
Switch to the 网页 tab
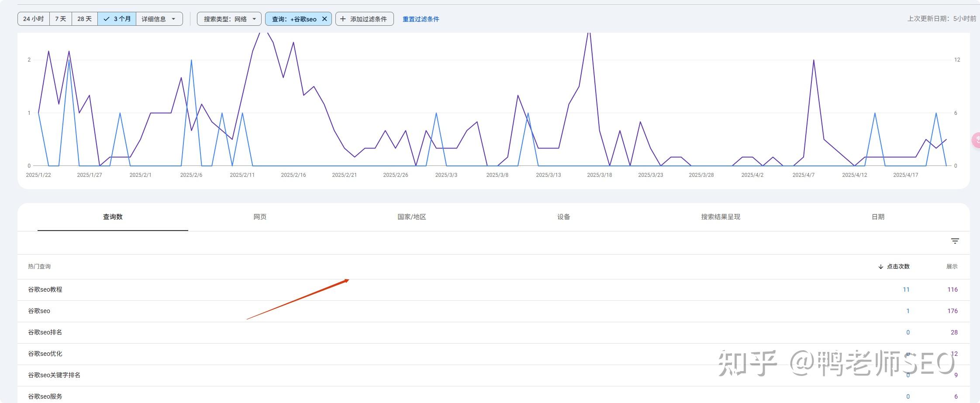click(x=260, y=217)
